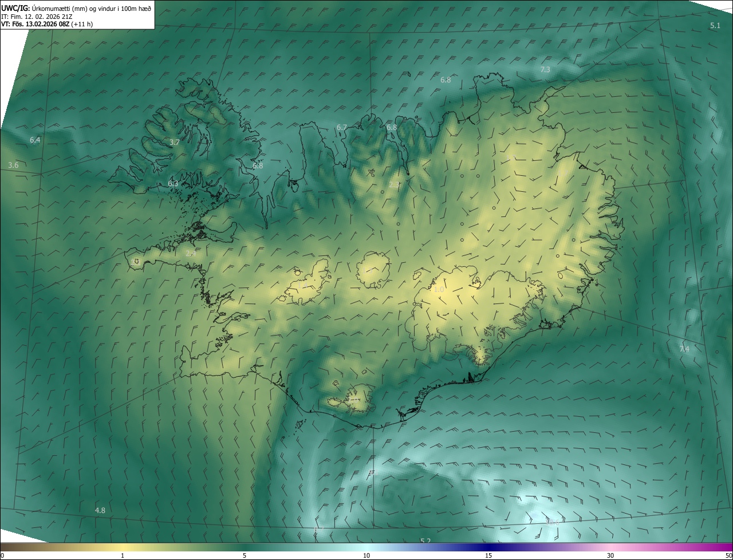Click the color scale tick labeled 15
Screen dimensions: 733x560
click(x=488, y=555)
